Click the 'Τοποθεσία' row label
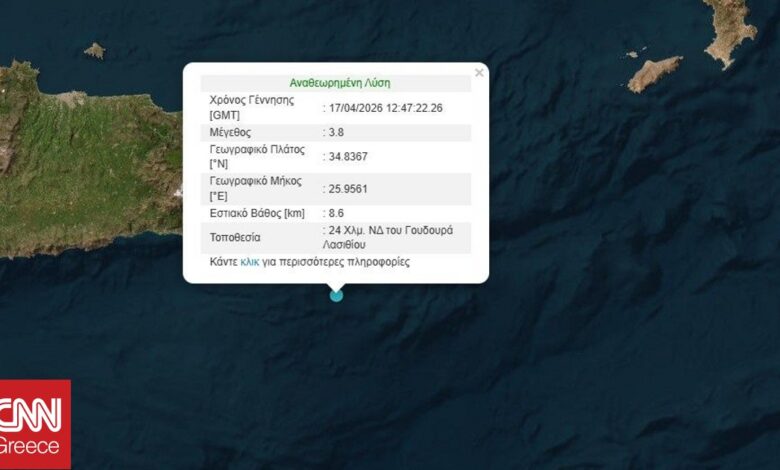780x470 pixels. [x=235, y=238]
